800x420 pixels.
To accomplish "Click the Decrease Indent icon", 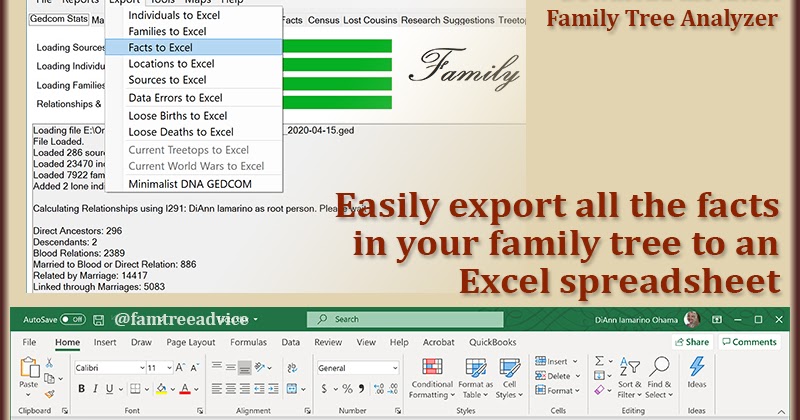I will click(x=259, y=389).
